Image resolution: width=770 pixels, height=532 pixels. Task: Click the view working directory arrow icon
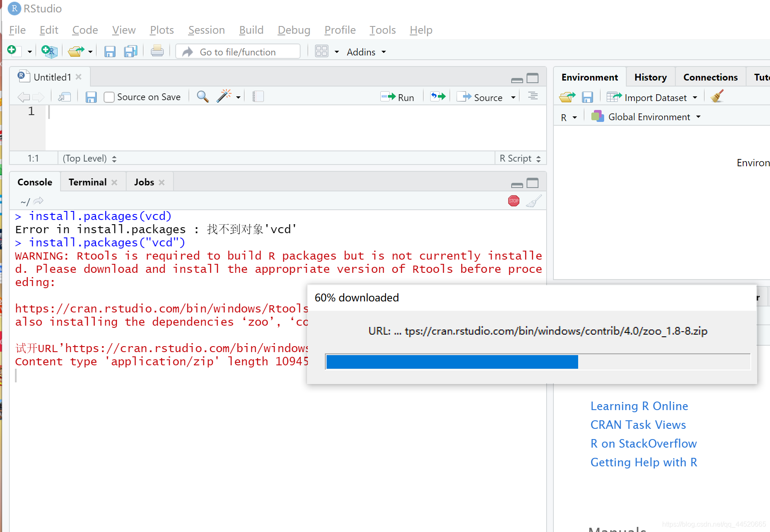point(38,200)
